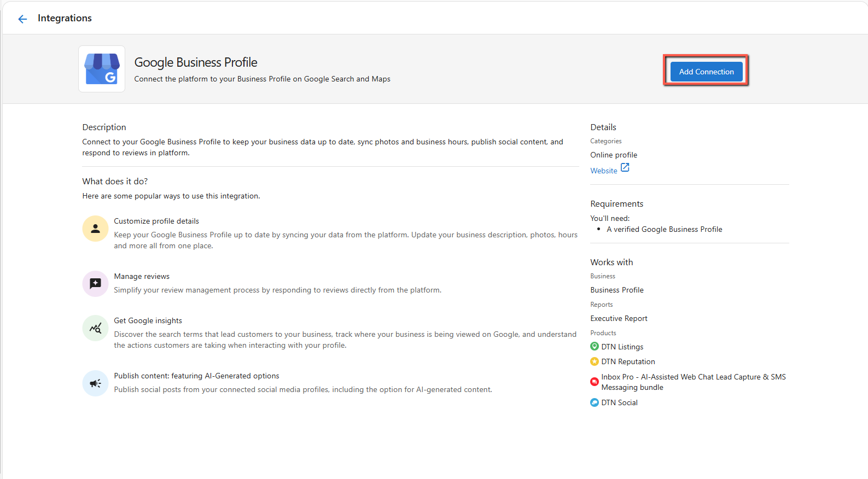The height and width of the screenshot is (479, 868).
Task: Click the external link icon beside Website
Action: (625, 168)
